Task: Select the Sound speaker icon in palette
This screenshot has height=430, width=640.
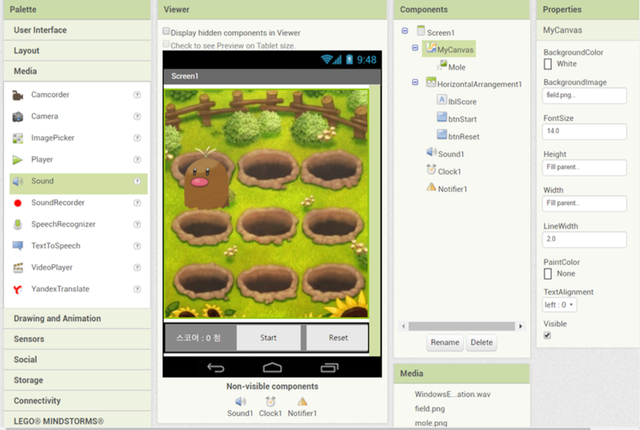Action: (18, 182)
